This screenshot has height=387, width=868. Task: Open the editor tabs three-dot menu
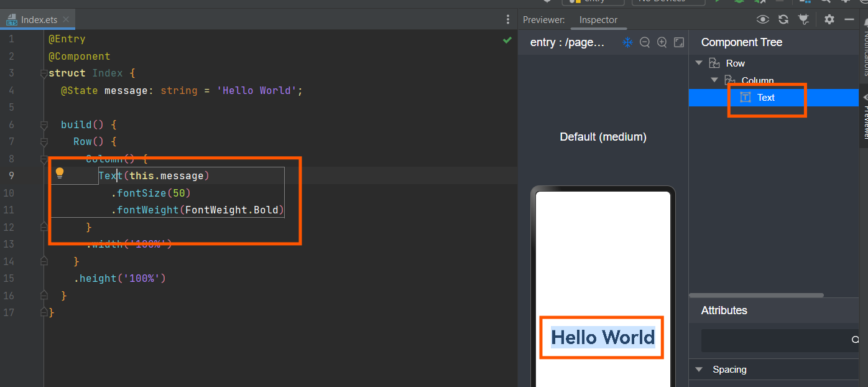tap(508, 20)
